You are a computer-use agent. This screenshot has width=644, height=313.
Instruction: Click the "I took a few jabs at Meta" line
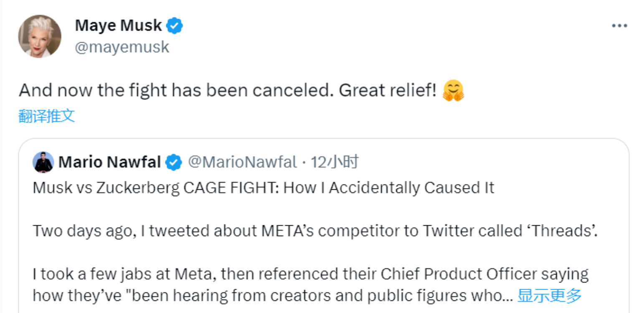point(125,274)
